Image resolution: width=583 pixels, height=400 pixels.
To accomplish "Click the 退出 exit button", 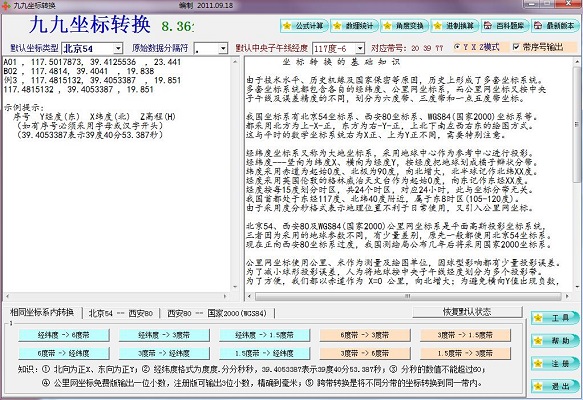I will click(554, 386).
